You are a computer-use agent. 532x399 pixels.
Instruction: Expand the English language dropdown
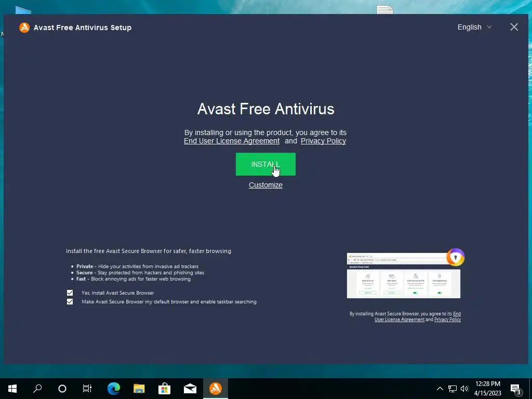tap(474, 27)
